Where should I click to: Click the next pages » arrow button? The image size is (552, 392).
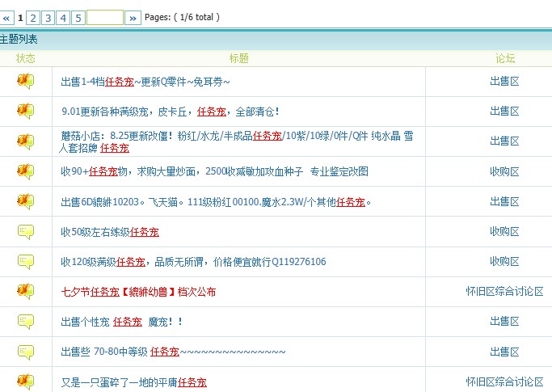click(x=133, y=17)
